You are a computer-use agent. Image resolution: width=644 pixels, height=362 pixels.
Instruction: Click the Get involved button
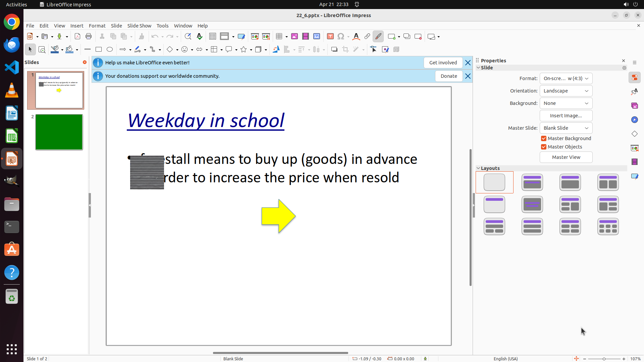[x=443, y=63]
